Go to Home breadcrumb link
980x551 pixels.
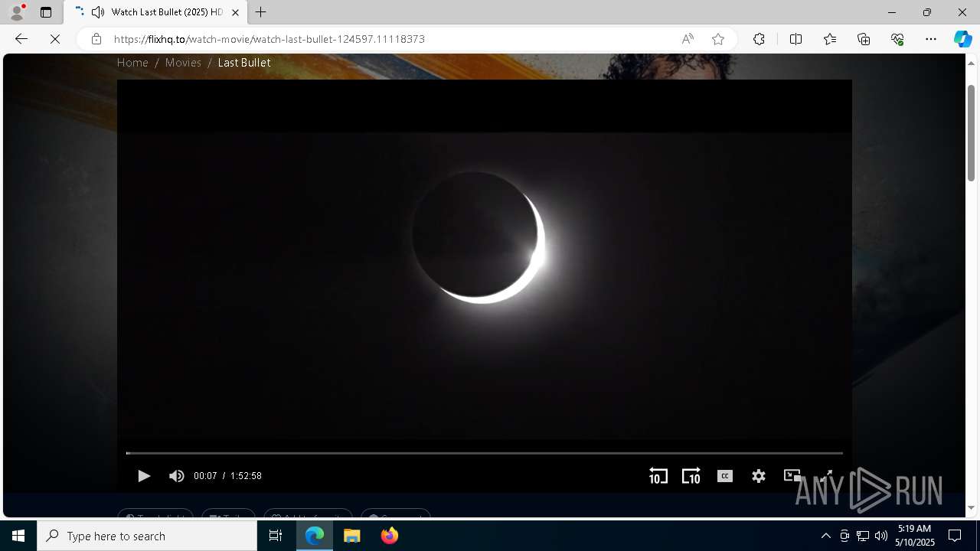[132, 63]
